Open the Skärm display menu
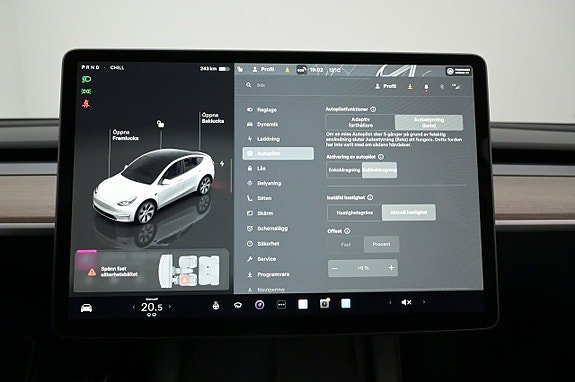 click(x=260, y=213)
